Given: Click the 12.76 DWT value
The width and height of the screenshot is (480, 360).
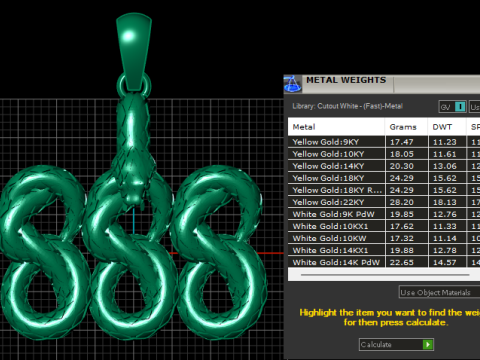Looking at the screenshot, I should click(x=445, y=214).
